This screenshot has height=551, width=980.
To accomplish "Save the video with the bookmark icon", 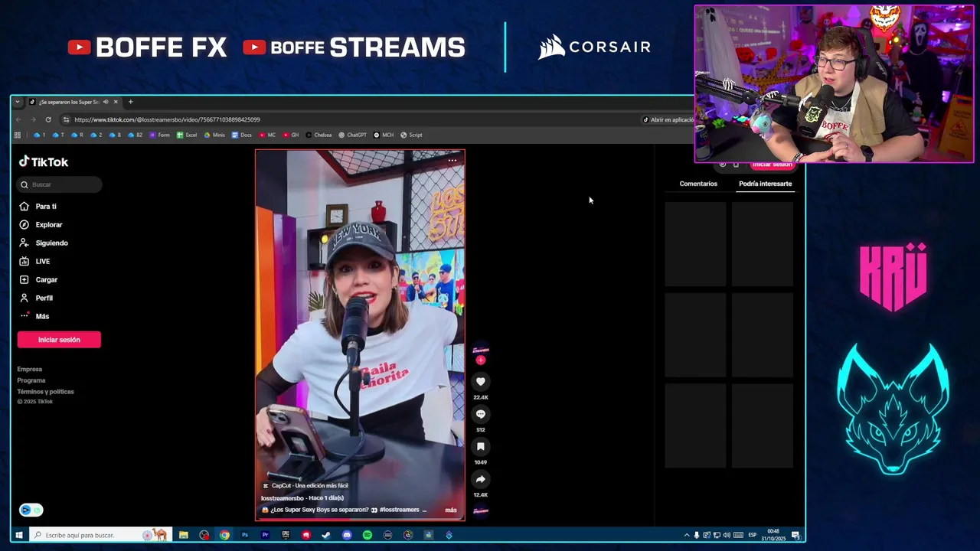I will [x=481, y=446].
